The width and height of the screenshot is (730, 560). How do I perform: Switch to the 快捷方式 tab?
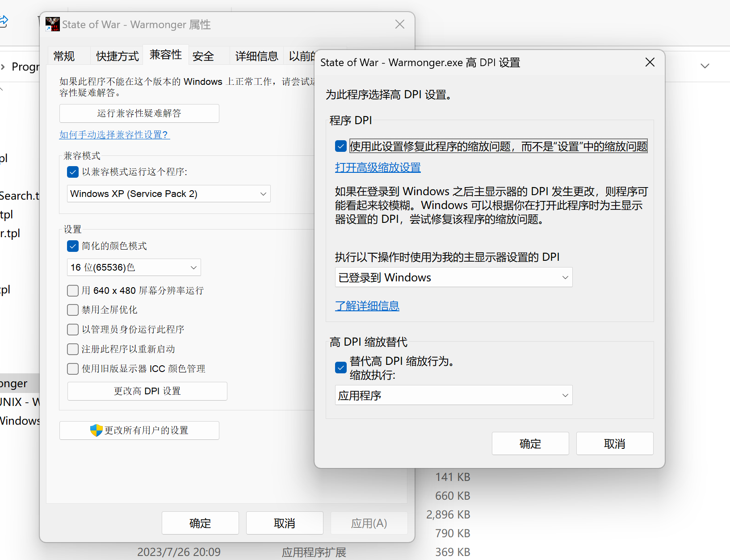pos(117,56)
